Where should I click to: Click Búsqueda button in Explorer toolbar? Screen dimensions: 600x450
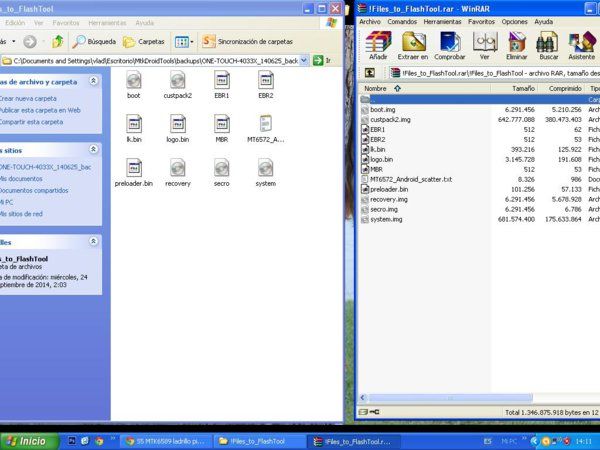pos(94,41)
